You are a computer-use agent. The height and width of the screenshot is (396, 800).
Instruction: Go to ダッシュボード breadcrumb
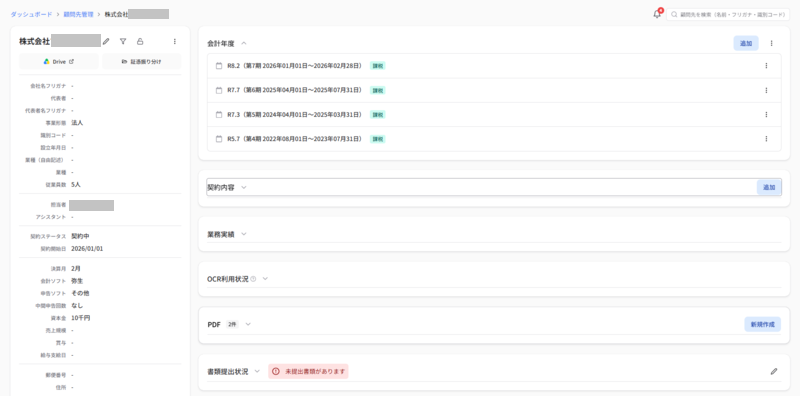31,14
